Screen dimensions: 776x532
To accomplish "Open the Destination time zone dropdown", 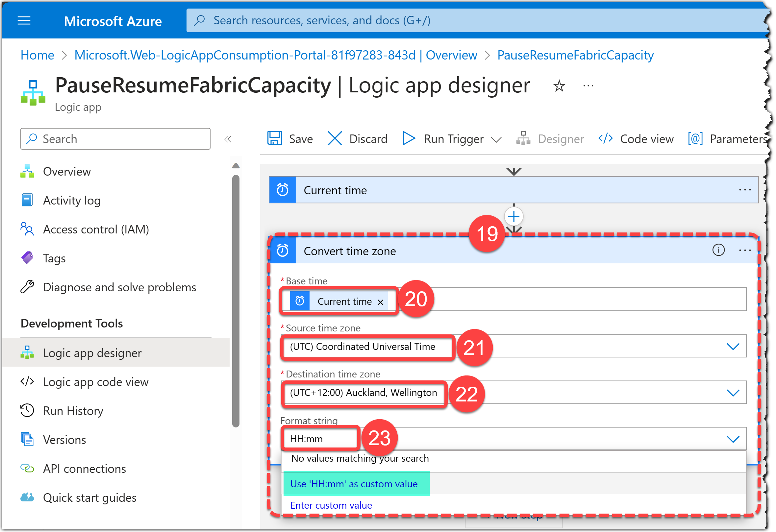I will [x=514, y=393].
